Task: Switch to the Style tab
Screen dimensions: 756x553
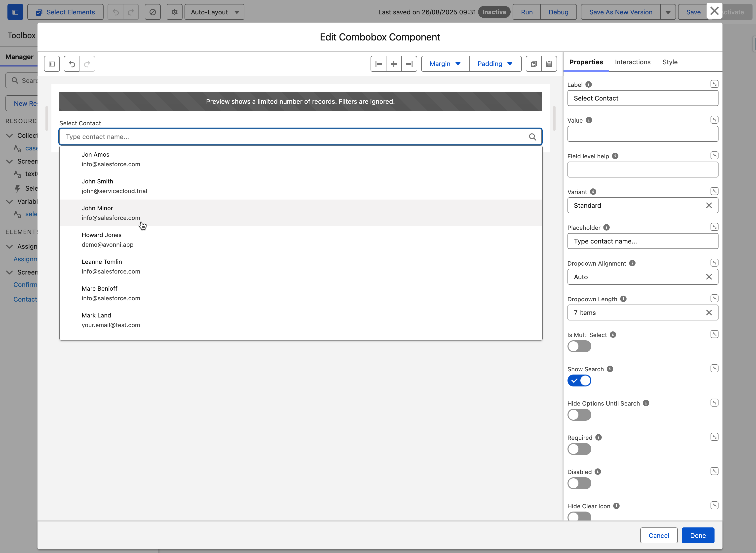Action: click(670, 62)
